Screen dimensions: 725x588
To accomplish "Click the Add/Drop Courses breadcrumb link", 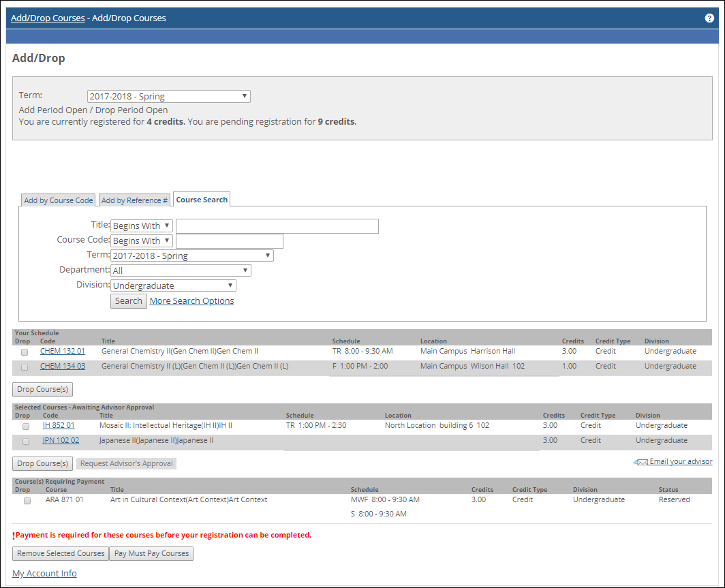I will tap(48, 18).
